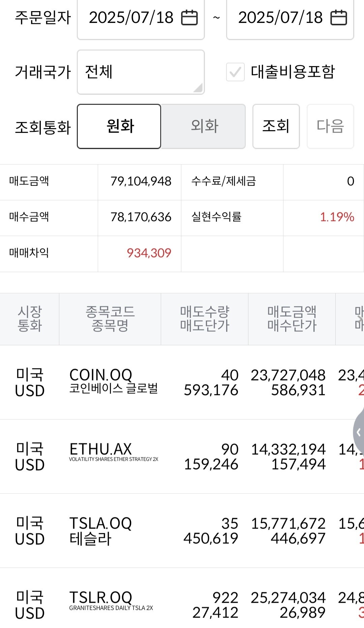
Task: Click the start date field 2025/07/18
Action: [131, 18]
